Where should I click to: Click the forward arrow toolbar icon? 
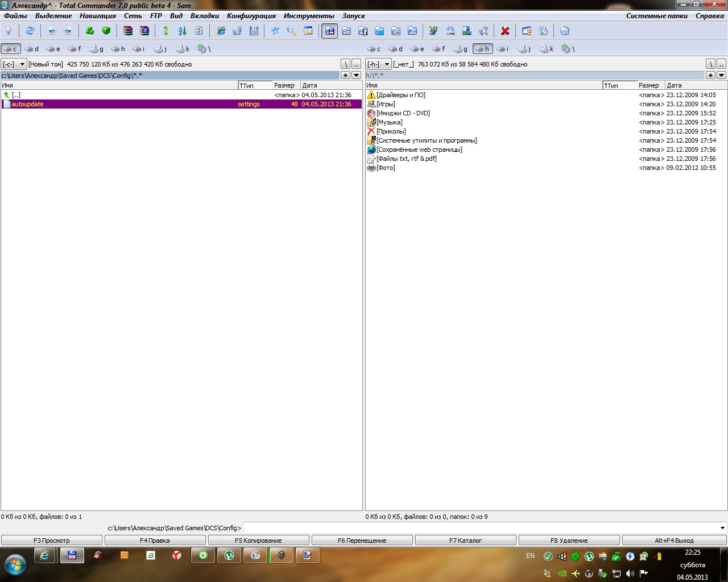click(68, 31)
